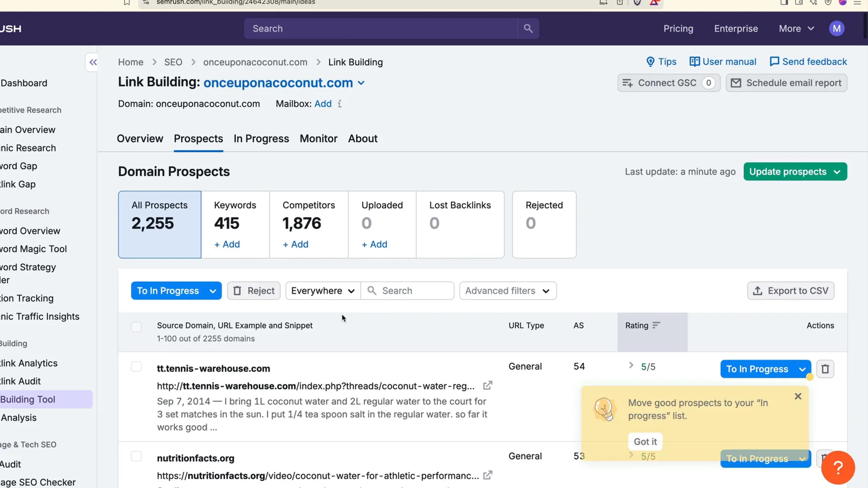Open Advanced filters dropdown
The image size is (868, 488).
click(508, 291)
